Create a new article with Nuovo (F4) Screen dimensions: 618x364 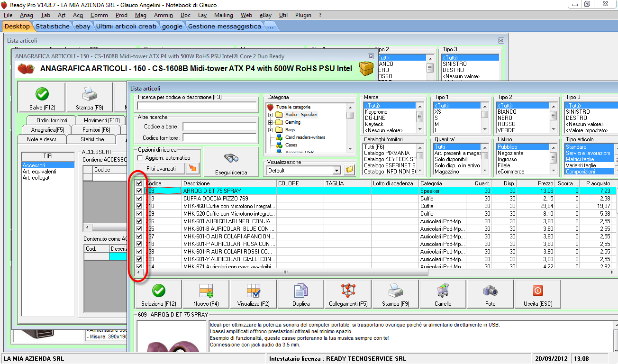[x=206, y=294]
